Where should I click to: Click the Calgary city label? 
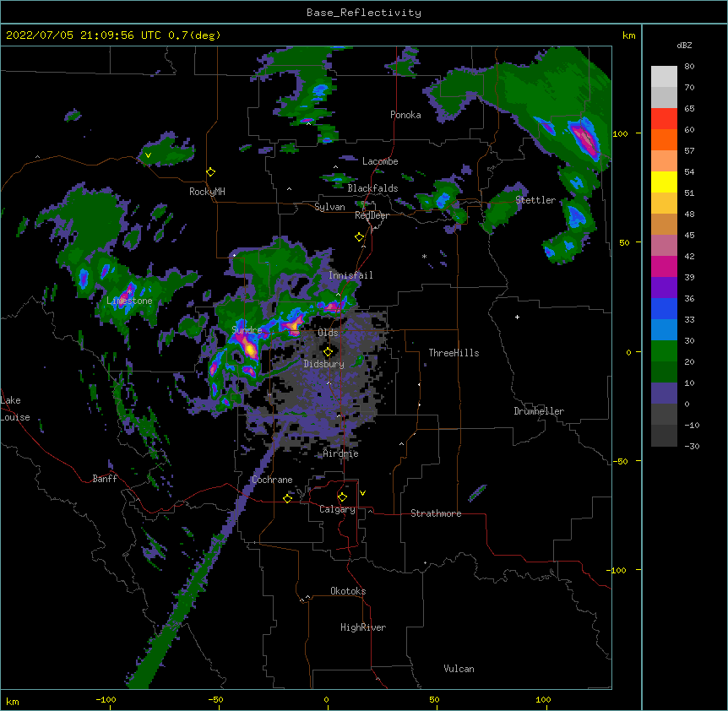[337, 509]
